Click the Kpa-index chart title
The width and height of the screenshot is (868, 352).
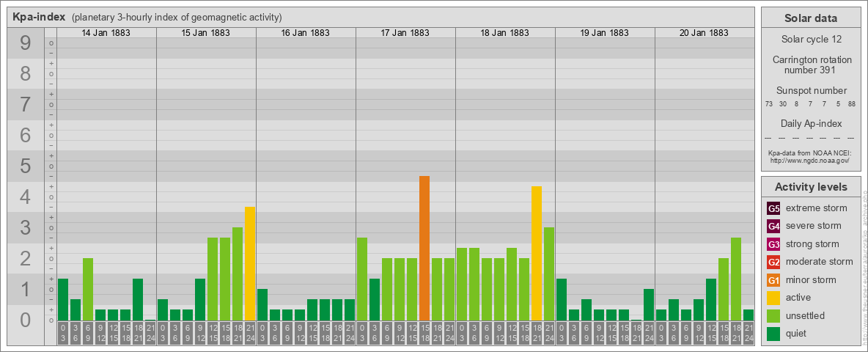pos(39,17)
